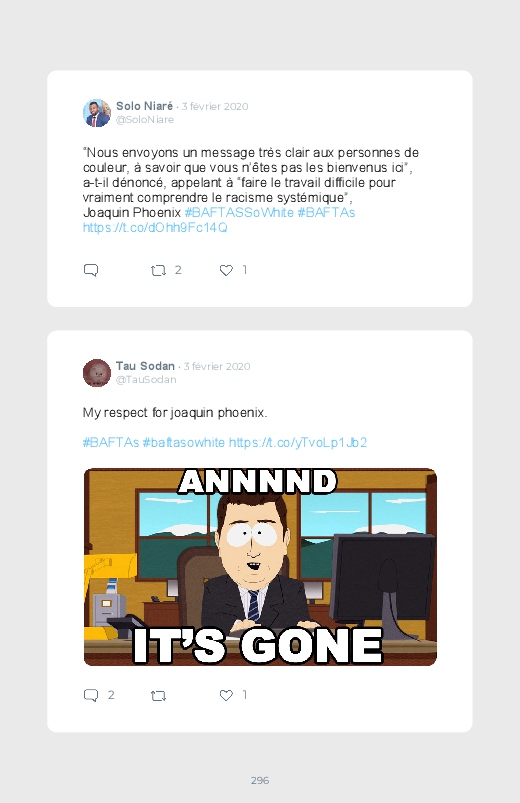The height and width of the screenshot is (803, 520).
Task: Open the #BAFTASSoWhite hashtag link
Action: pyautogui.click(x=239, y=213)
